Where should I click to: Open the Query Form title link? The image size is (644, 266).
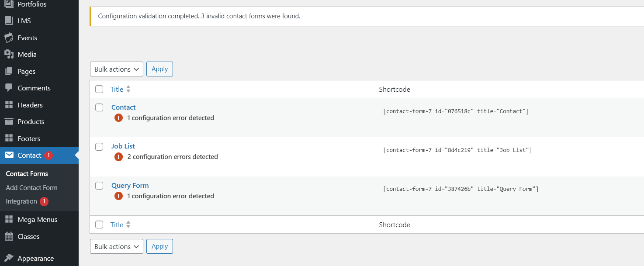[x=130, y=185]
